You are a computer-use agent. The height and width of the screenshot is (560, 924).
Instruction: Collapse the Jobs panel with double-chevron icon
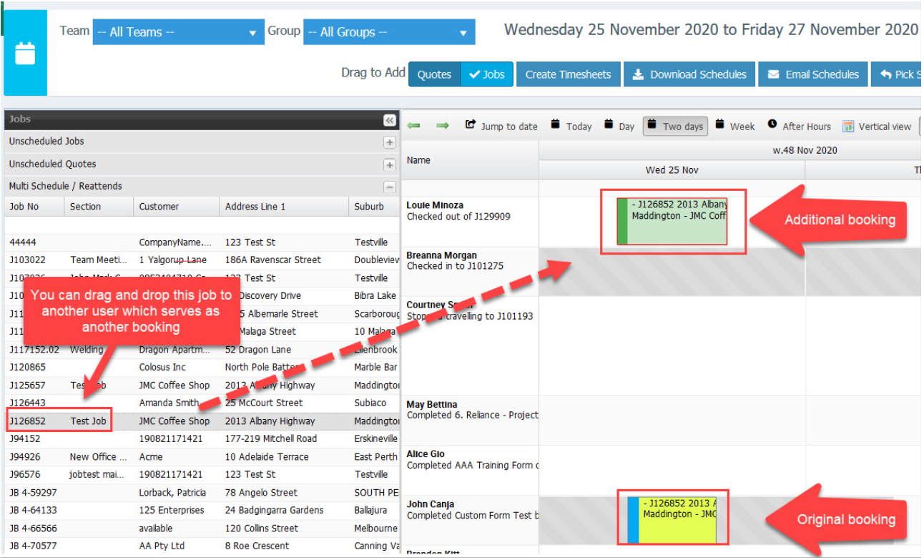(x=389, y=120)
